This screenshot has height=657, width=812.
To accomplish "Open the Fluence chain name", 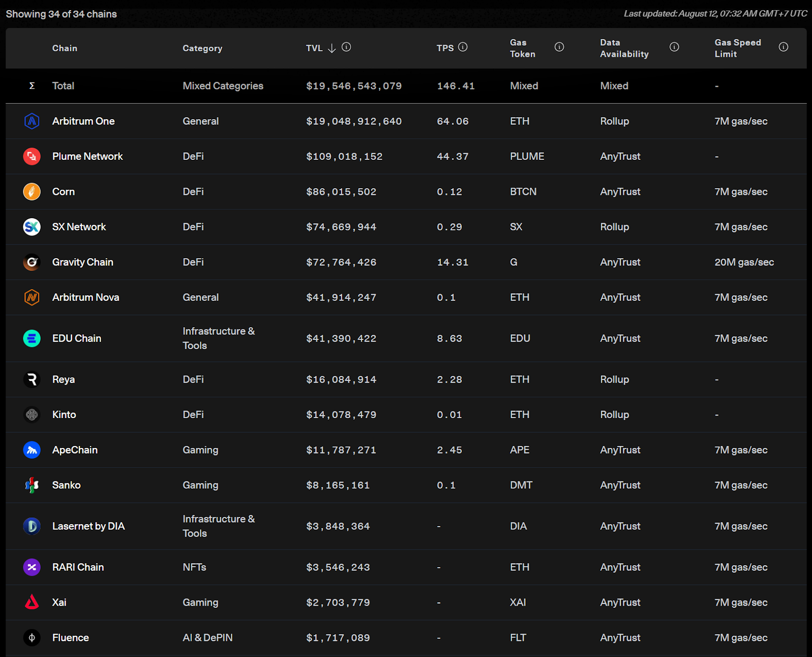I will pyautogui.click(x=71, y=638).
